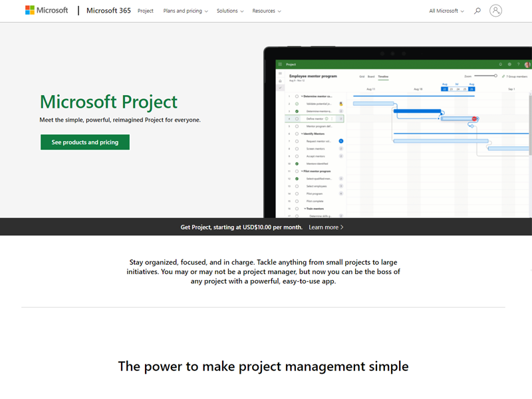Screen dimensions: 532x399
Task: Click assignee badge on Define mentor row
Action: click(x=341, y=119)
